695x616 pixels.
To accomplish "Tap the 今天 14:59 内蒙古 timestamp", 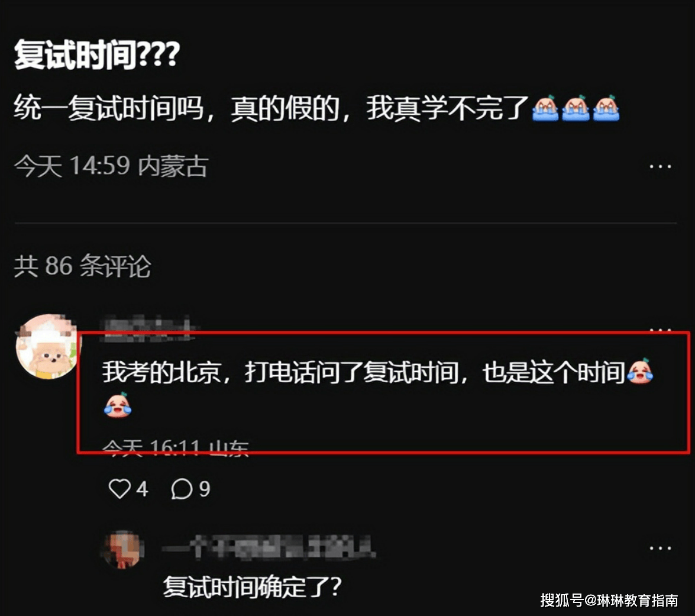I will coord(111,166).
